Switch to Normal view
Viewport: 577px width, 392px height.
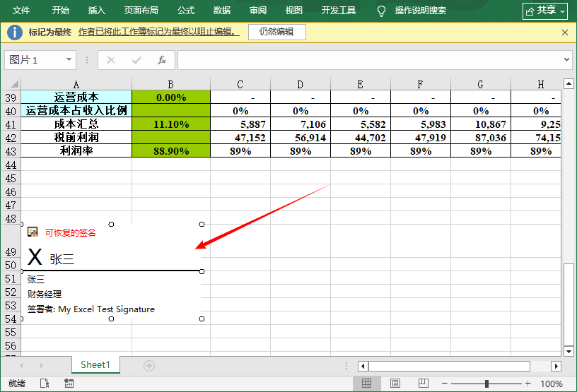click(x=367, y=384)
